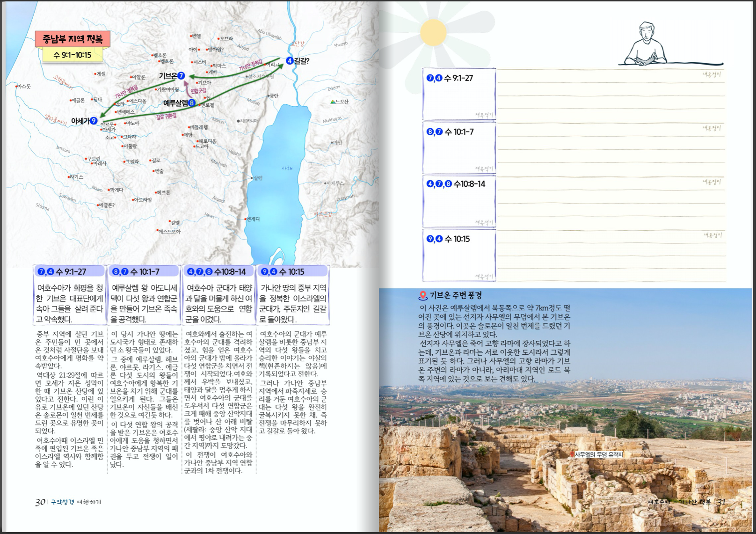Image resolution: width=756 pixels, height=534 pixels.
Task: Click the 베들레헴 location on the map
Action: (x=198, y=127)
